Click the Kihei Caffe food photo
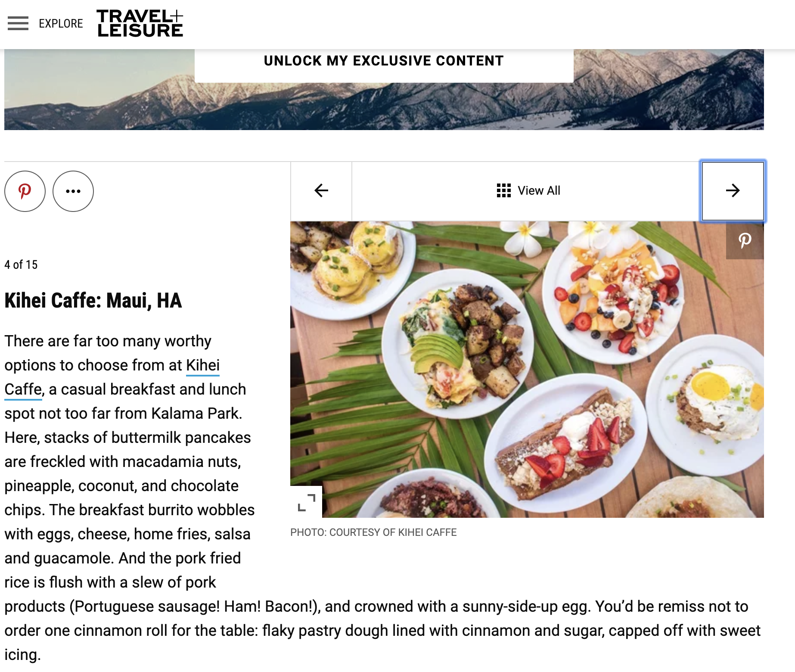795x672 pixels. [527, 370]
